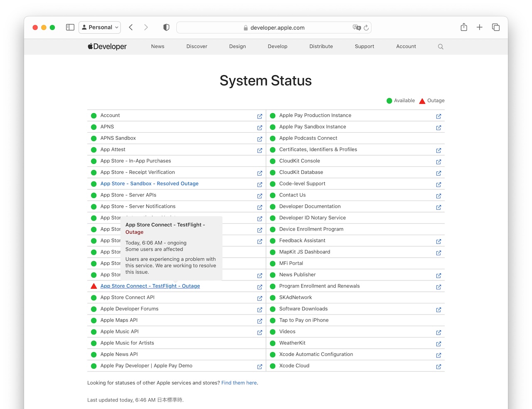Open external link for Receipt Verification row
This screenshot has height=409, width=532.
tap(260, 173)
